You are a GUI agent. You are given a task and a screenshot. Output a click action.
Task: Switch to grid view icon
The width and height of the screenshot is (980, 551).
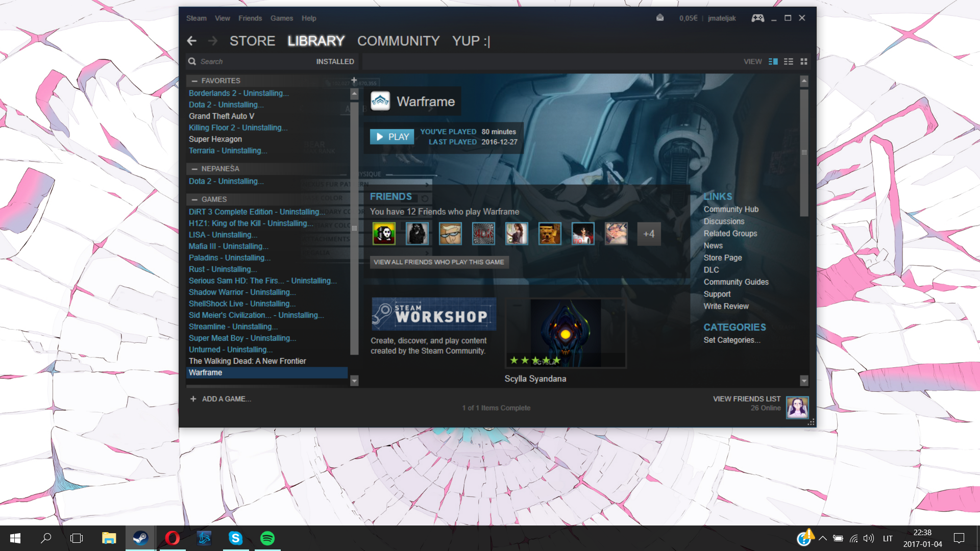tap(804, 62)
